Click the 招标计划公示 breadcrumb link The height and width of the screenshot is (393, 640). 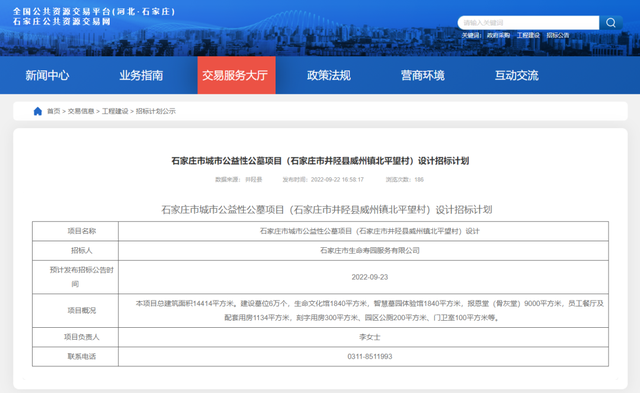(156, 111)
